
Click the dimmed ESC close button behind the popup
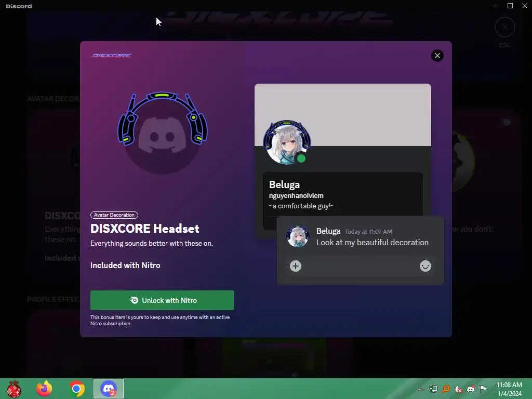[505, 27]
